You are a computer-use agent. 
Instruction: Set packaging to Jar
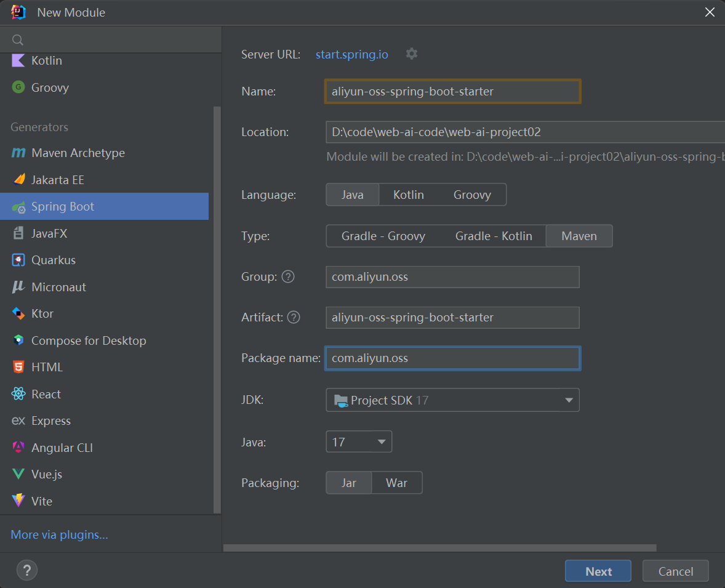pos(348,483)
